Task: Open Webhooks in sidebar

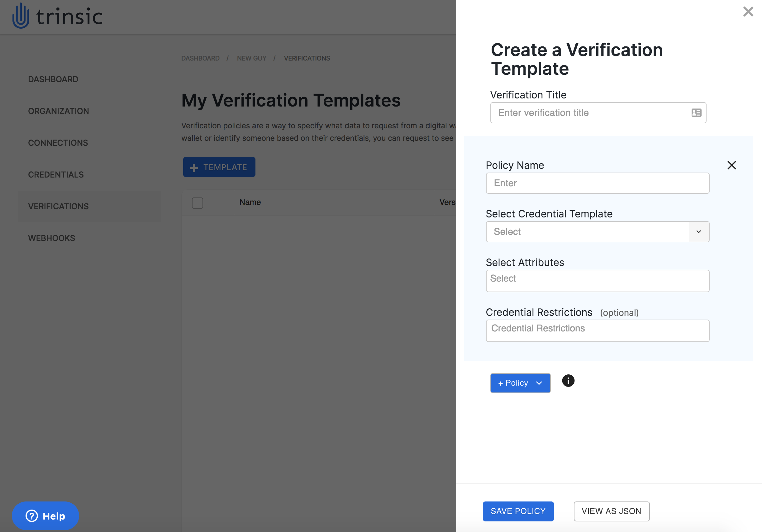Action: tap(51, 238)
